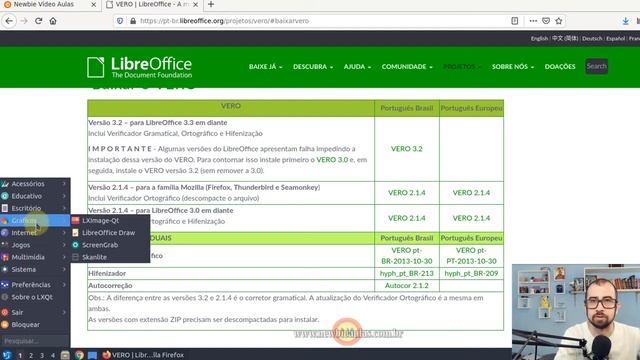Close the Newbie Video Aulas tab
The height and width of the screenshot is (360, 640).
(x=93, y=4)
